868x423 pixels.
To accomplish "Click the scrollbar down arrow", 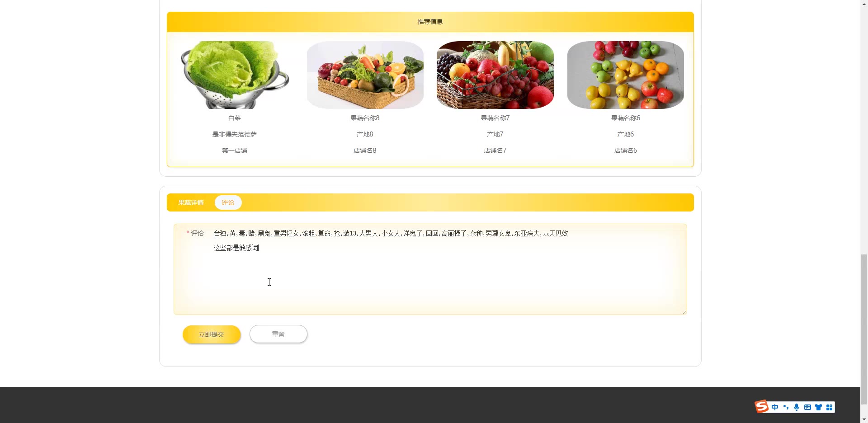I will click(x=864, y=419).
